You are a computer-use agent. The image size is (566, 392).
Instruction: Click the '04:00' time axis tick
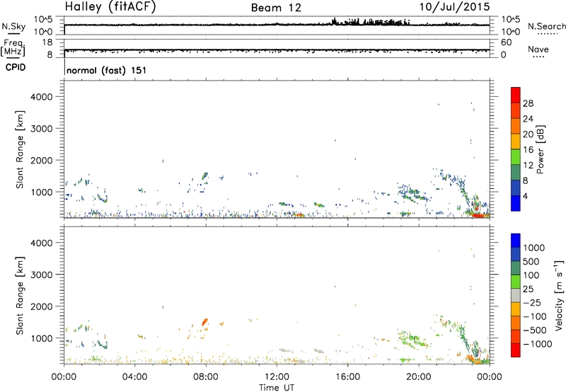click(x=134, y=377)
